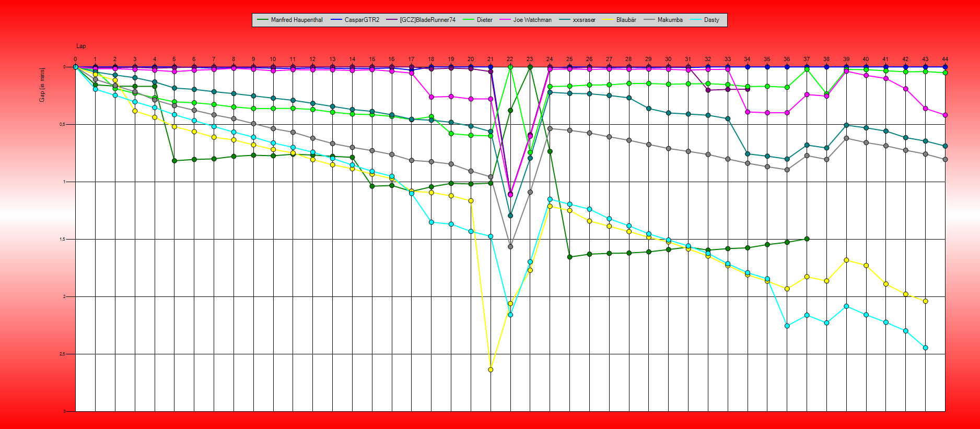Click the Manfred Haupenthal legend entry

coord(290,20)
